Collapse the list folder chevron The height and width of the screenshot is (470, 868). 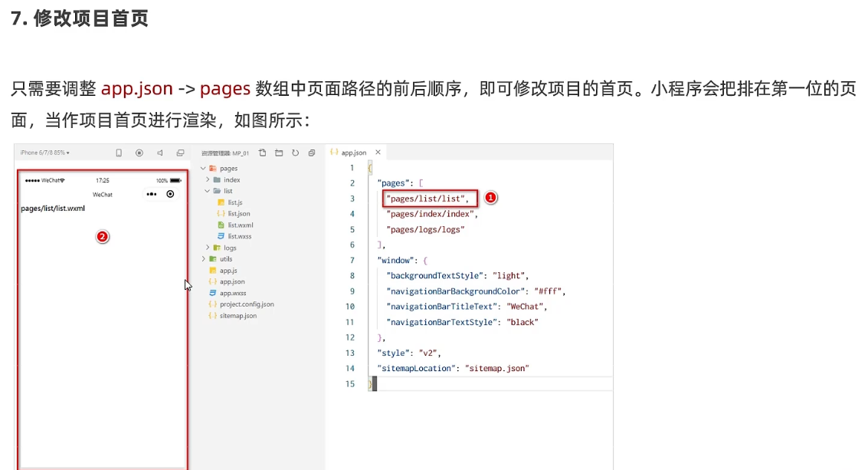click(208, 191)
